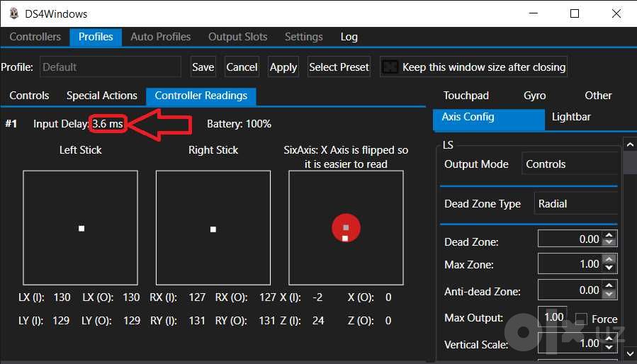Enable the Force checkbox for Max Output
The height and width of the screenshot is (364, 637).
coord(581,319)
